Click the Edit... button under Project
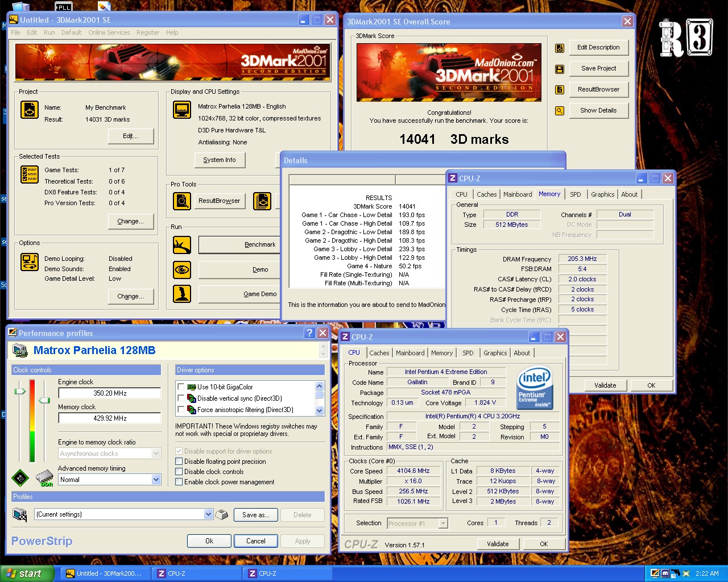The image size is (728, 582). click(x=131, y=136)
